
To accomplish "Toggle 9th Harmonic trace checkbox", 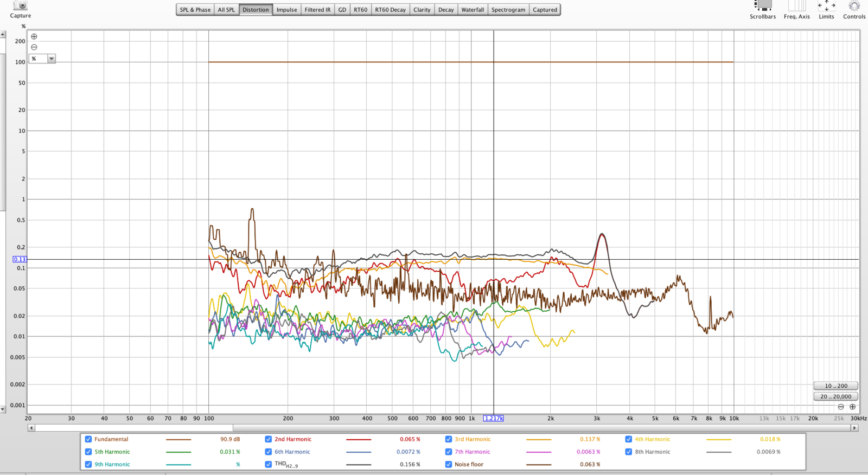I will (88, 464).
